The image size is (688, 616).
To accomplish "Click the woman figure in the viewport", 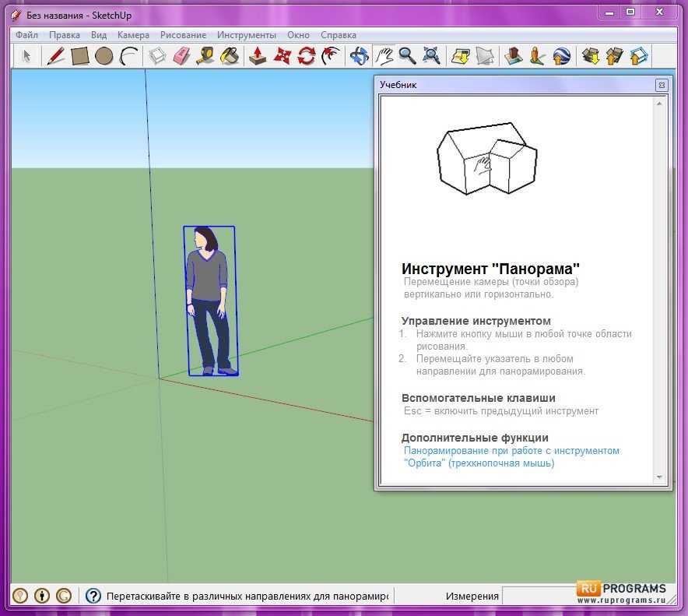I will click(209, 301).
